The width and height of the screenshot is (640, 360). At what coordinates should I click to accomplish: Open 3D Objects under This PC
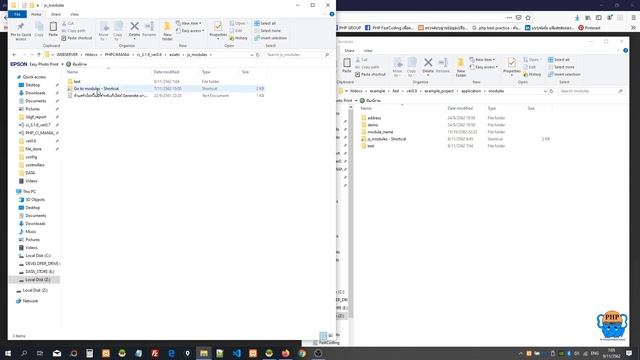pos(35,200)
